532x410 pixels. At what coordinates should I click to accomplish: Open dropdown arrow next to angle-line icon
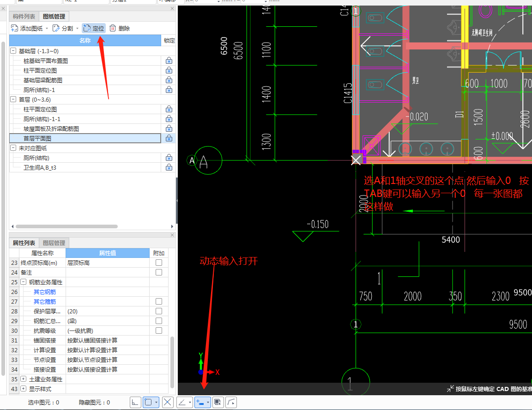(190, 403)
